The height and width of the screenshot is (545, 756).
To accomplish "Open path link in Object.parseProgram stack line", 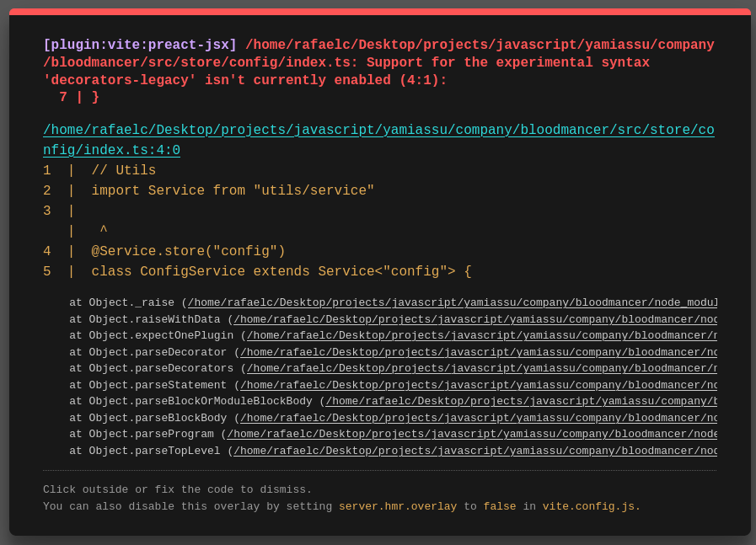I will click(472, 434).
